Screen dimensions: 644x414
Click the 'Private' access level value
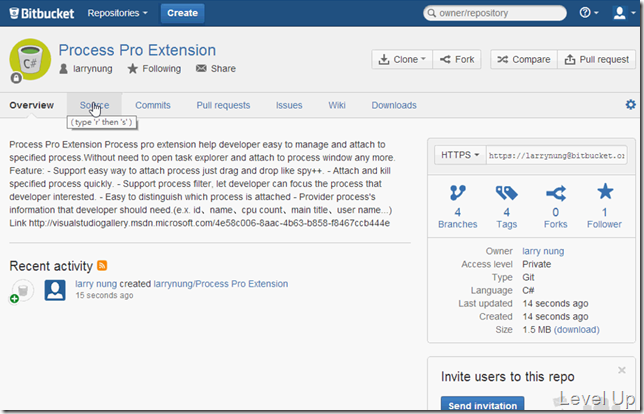[536, 264]
